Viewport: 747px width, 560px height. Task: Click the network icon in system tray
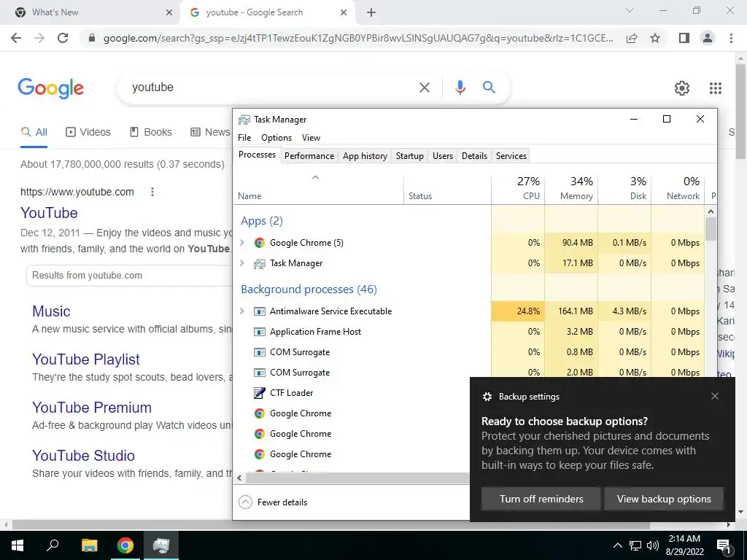click(635, 545)
